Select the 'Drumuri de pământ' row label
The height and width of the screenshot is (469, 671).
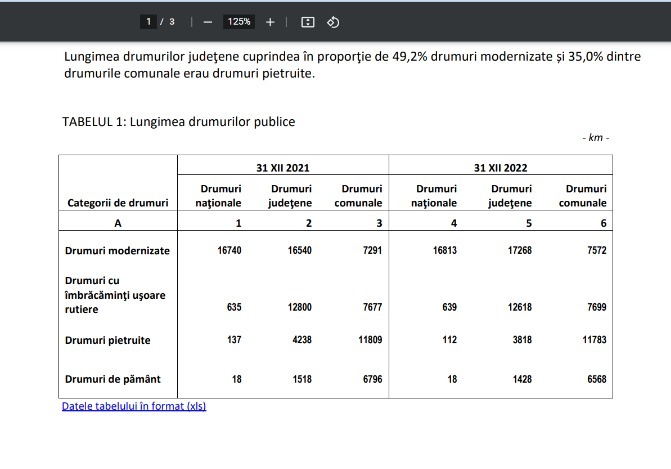113,379
